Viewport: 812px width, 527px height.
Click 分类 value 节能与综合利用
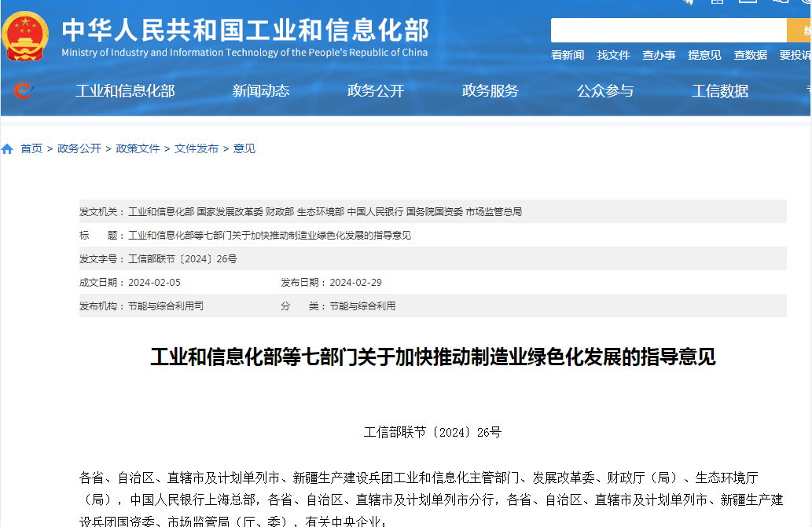pos(362,306)
